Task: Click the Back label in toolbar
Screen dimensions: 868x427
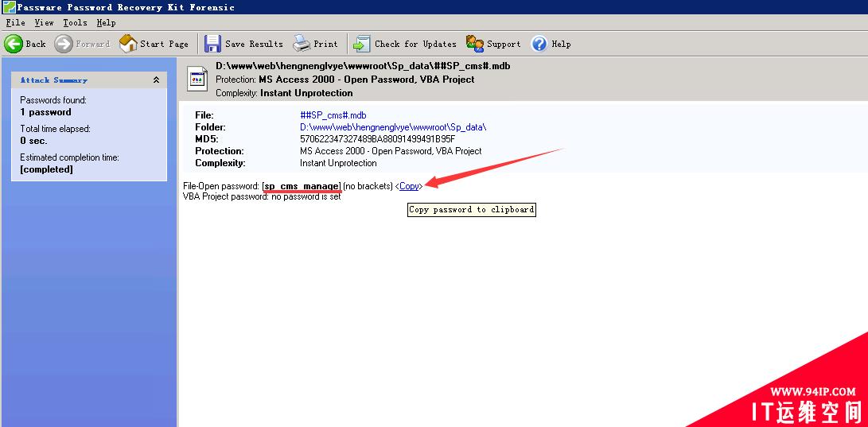Action: (x=36, y=44)
